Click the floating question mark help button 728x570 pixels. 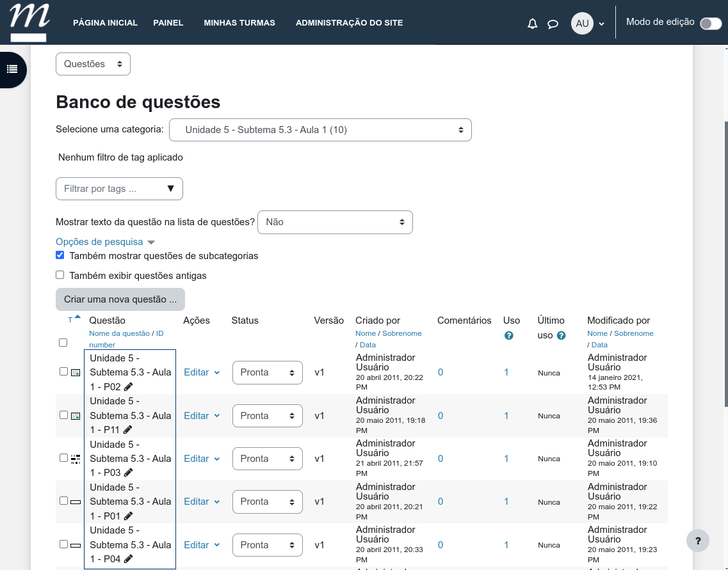click(x=697, y=541)
